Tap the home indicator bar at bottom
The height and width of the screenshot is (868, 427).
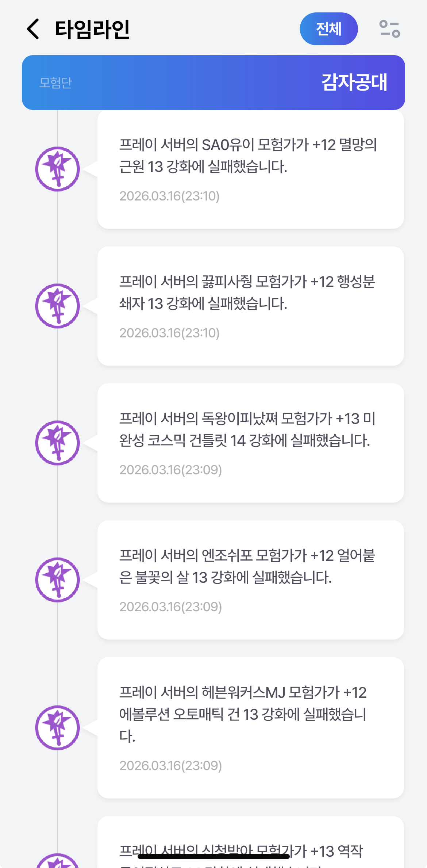(x=213, y=856)
